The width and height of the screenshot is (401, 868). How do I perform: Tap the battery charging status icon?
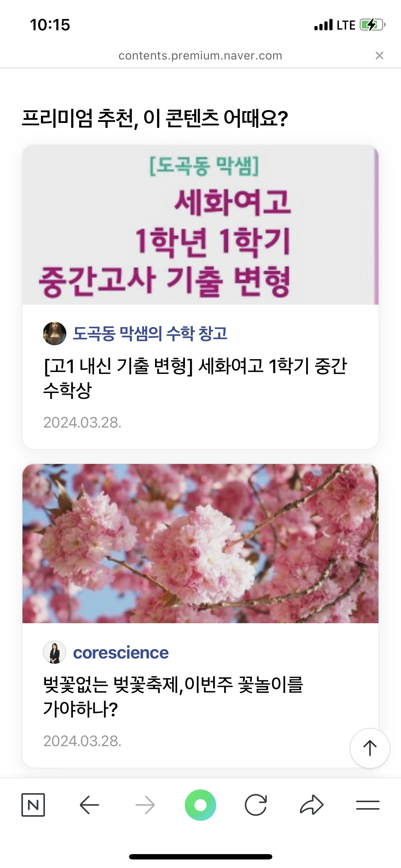click(x=372, y=25)
